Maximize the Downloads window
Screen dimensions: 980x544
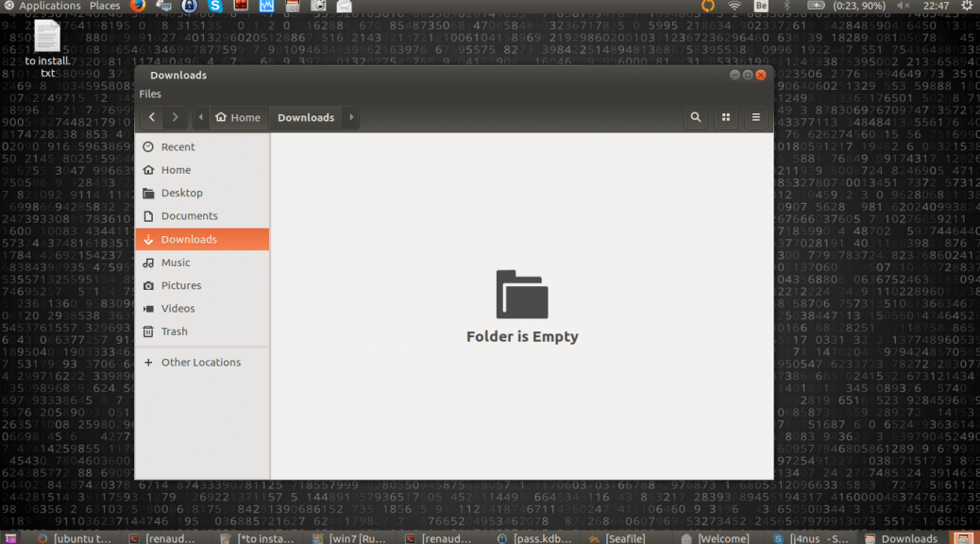(748, 75)
